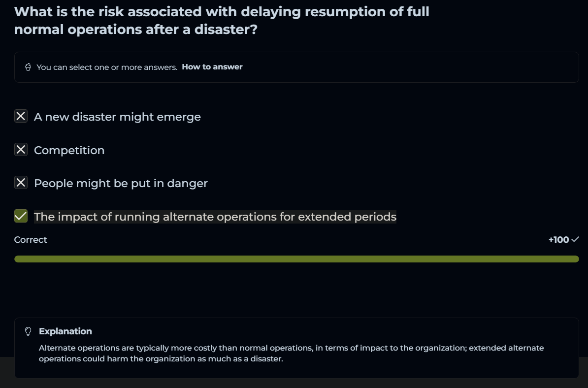Click the lightbulb icon beside Explanation

coord(28,331)
